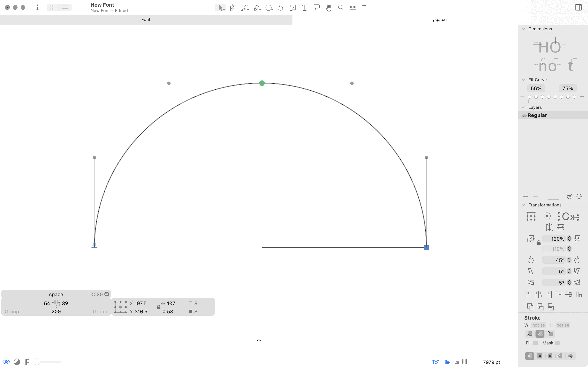
Task: Collapse the Fit Curve section
Action: pyautogui.click(x=523, y=80)
